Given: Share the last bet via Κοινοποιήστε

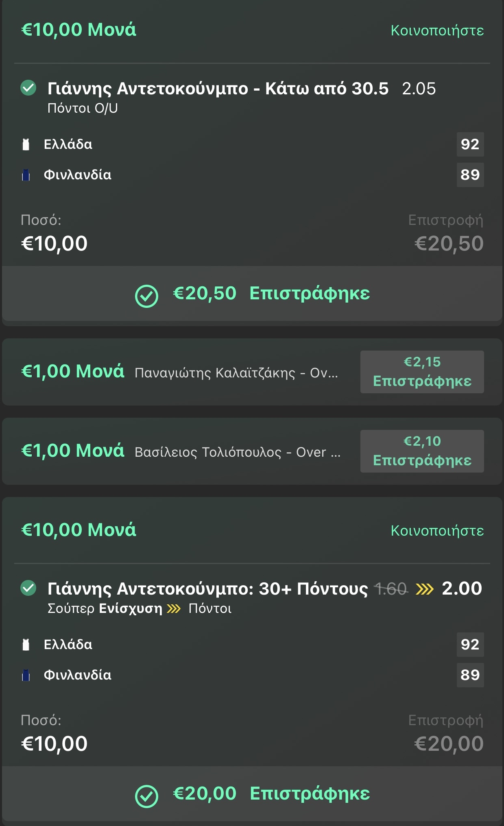Looking at the screenshot, I should pos(437,530).
